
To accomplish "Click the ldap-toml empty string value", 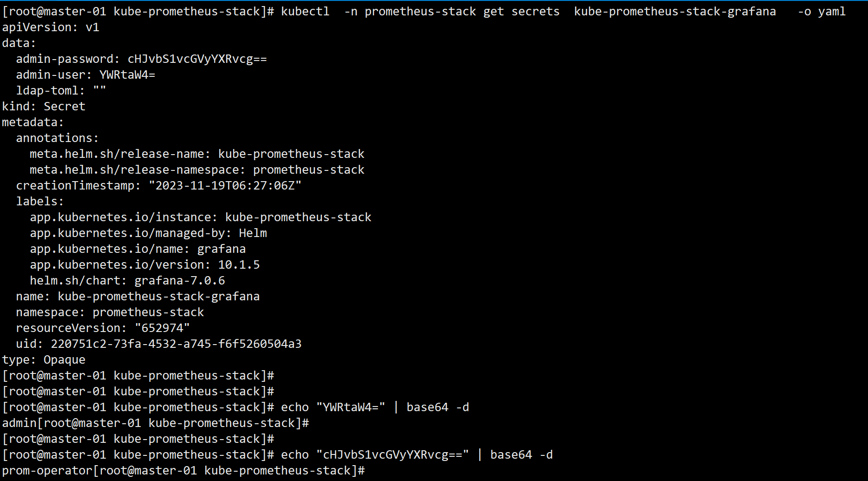I will [99, 91].
